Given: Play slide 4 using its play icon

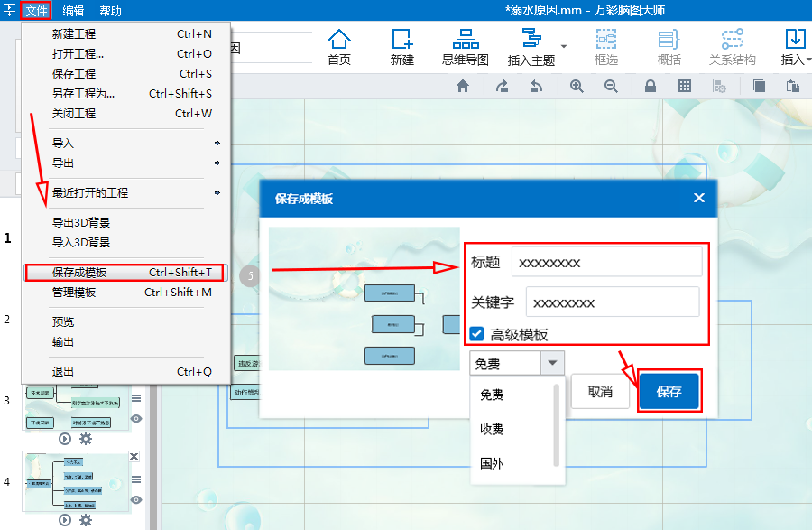Looking at the screenshot, I should [x=65, y=519].
